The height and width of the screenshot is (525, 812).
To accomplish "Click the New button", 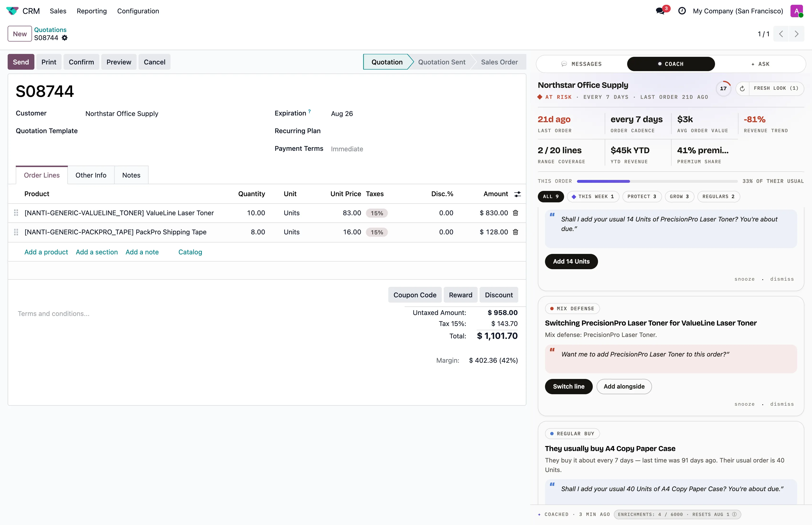I will pos(20,34).
